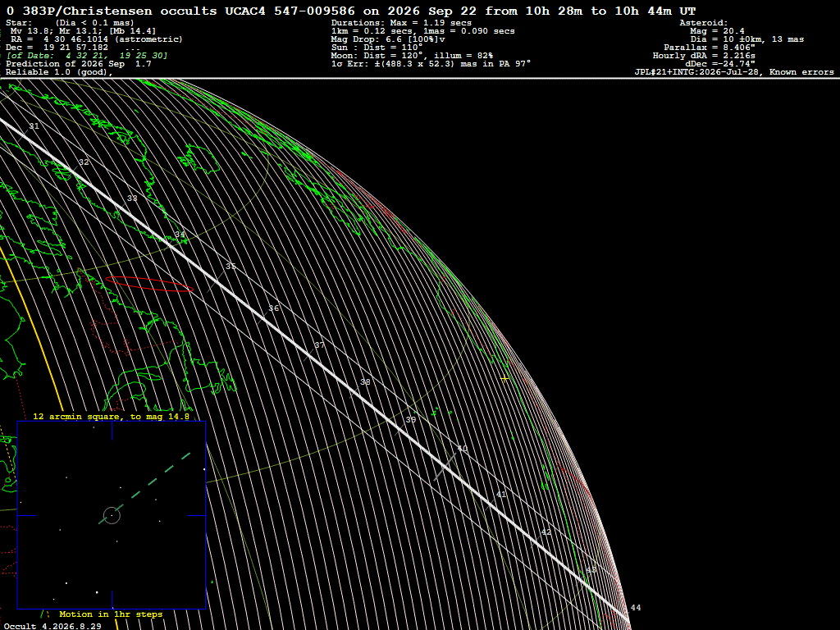Click the event title with 383P/Christensen
Screen dimensions: 840x630
coord(351,11)
